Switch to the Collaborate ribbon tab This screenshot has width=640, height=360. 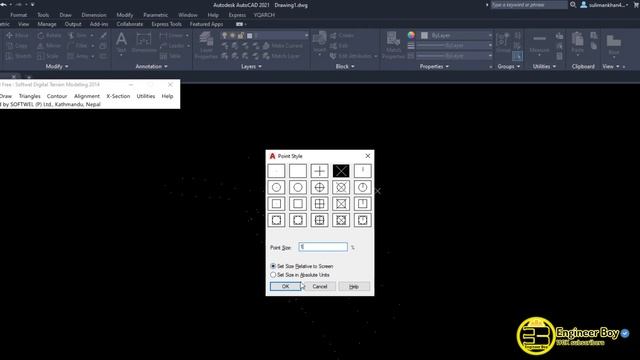130,24
